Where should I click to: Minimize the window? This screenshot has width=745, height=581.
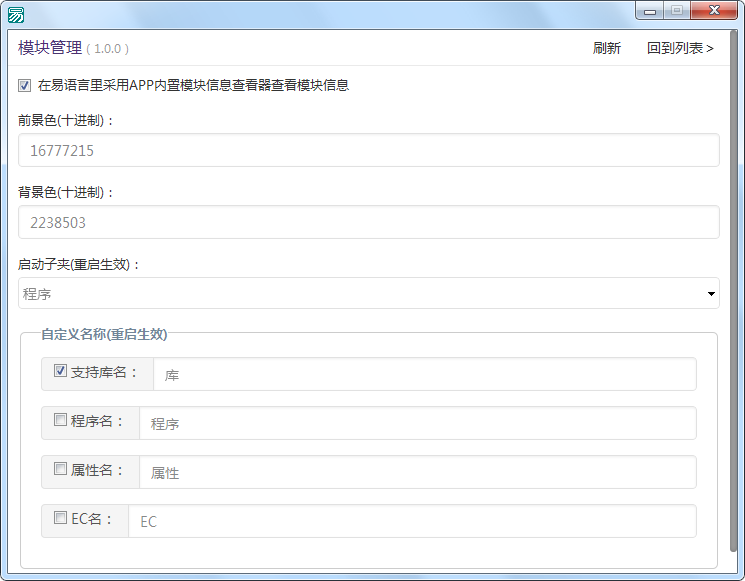pos(649,11)
